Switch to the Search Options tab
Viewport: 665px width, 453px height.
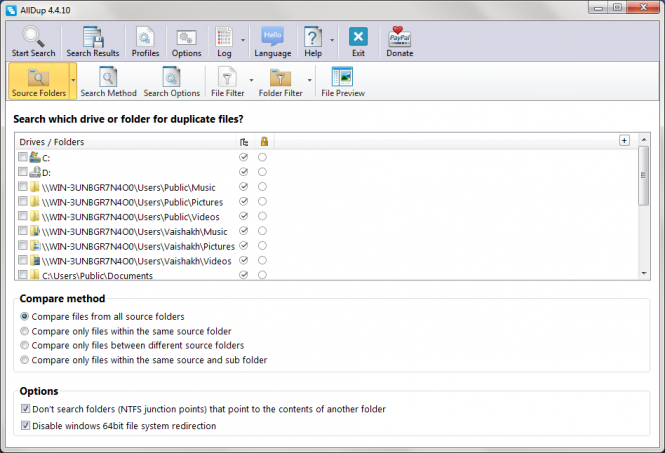(171, 80)
